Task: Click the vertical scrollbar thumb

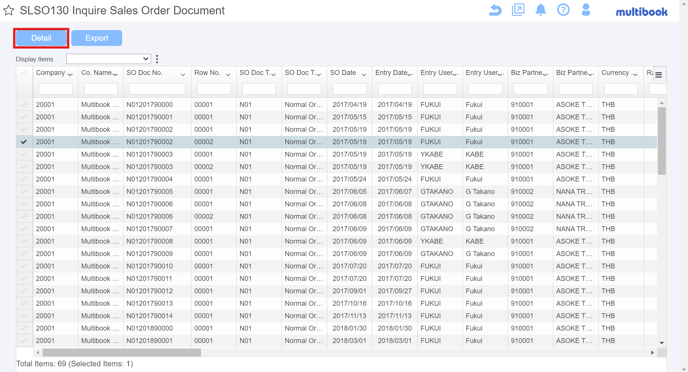Action: 661,141
